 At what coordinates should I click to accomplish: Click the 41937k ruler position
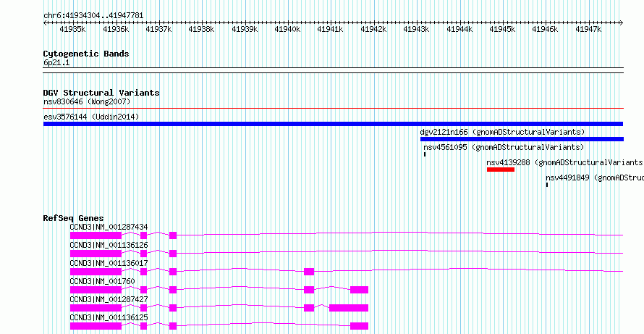pyautogui.click(x=158, y=29)
